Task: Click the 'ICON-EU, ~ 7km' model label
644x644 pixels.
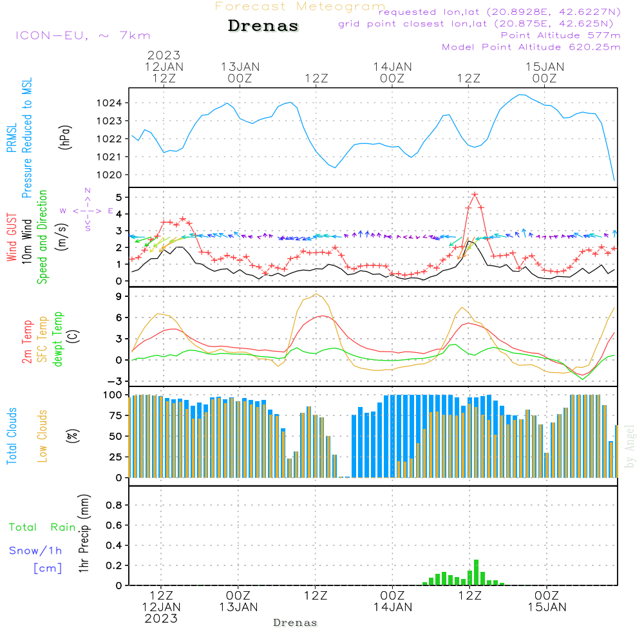Action: 83,35
